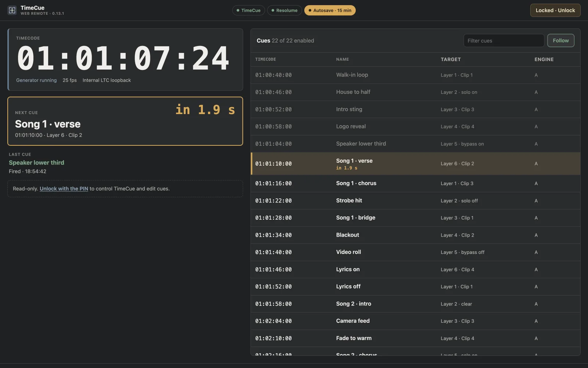Click the 25 fps label

point(69,80)
